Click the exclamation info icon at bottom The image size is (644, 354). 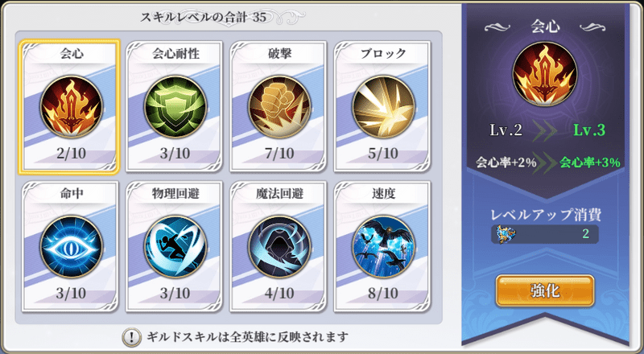pyautogui.click(x=132, y=338)
